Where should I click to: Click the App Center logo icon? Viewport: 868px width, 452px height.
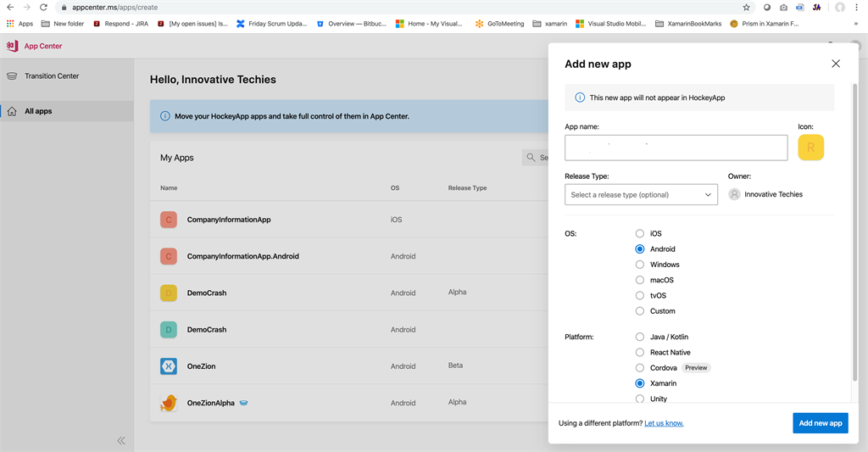[x=12, y=46]
